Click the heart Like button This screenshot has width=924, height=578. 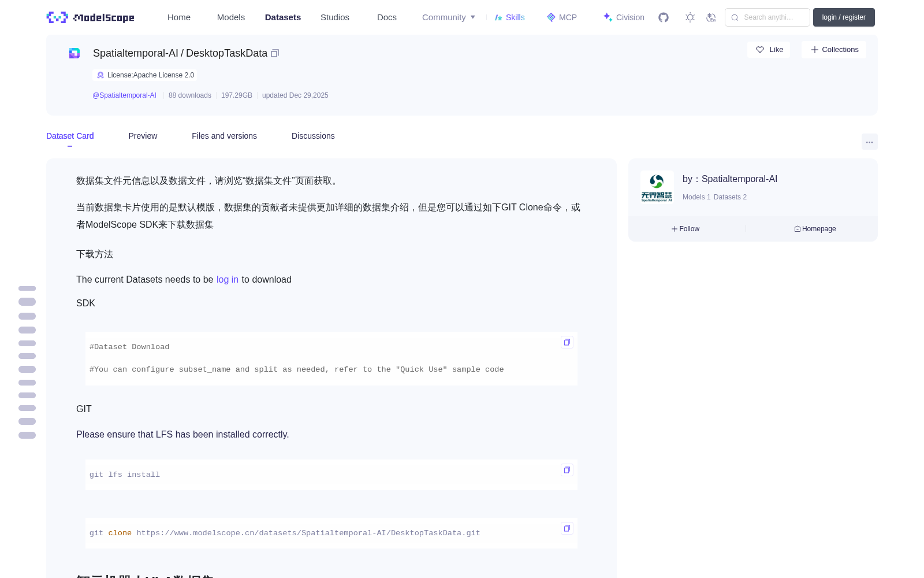coord(769,50)
